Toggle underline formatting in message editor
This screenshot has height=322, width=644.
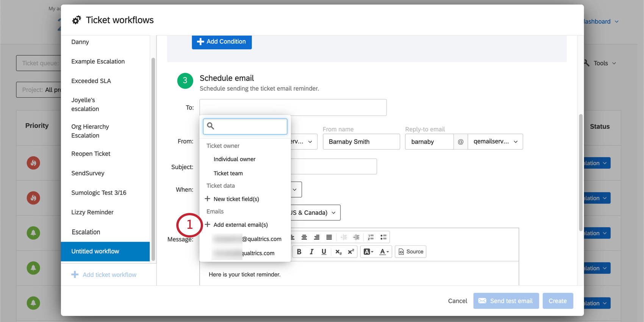coord(324,252)
